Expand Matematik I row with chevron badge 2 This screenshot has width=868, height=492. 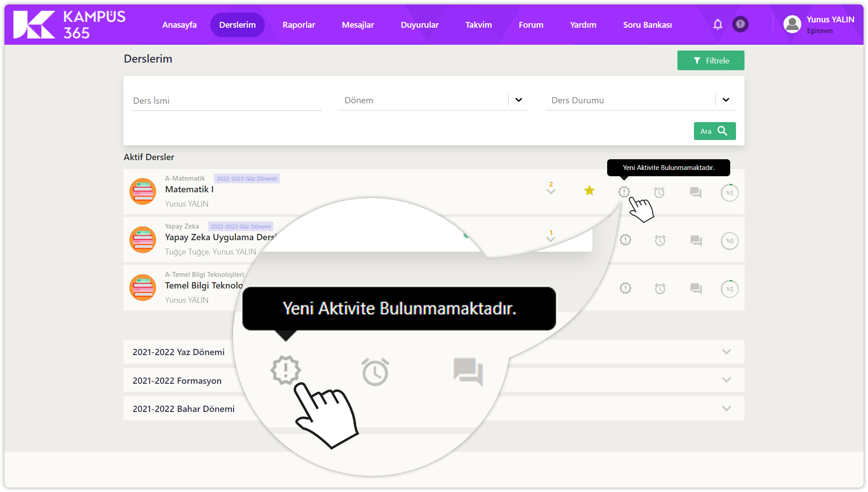[x=551, y=191]
